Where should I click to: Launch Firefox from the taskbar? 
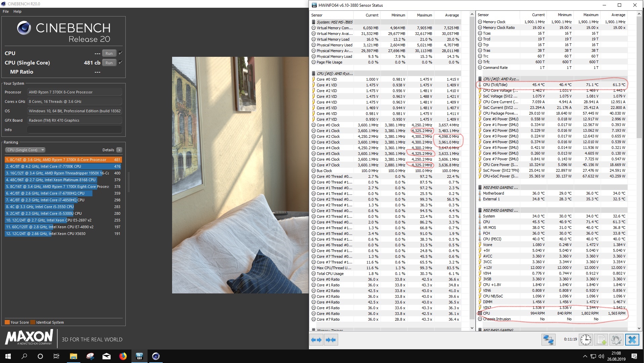click(x=123, y=356)
